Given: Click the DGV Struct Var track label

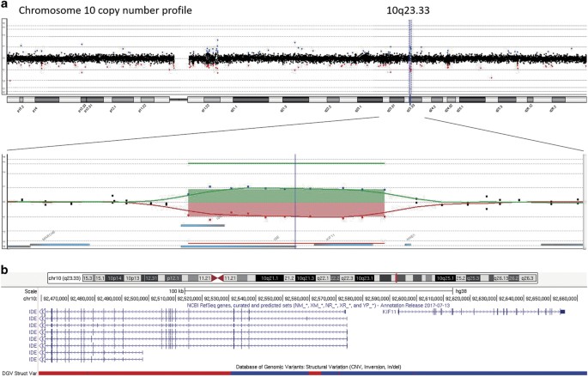Looking at the screenshot, I should (19, 374).
